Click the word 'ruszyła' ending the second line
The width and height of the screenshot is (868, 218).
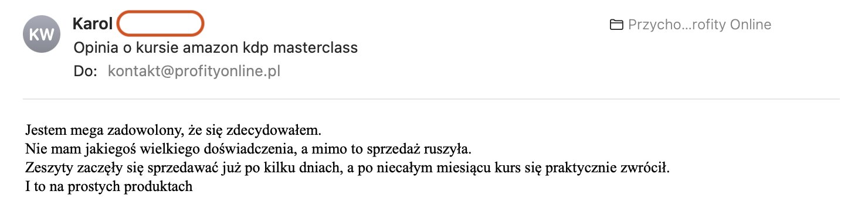(x=452, y=145)
